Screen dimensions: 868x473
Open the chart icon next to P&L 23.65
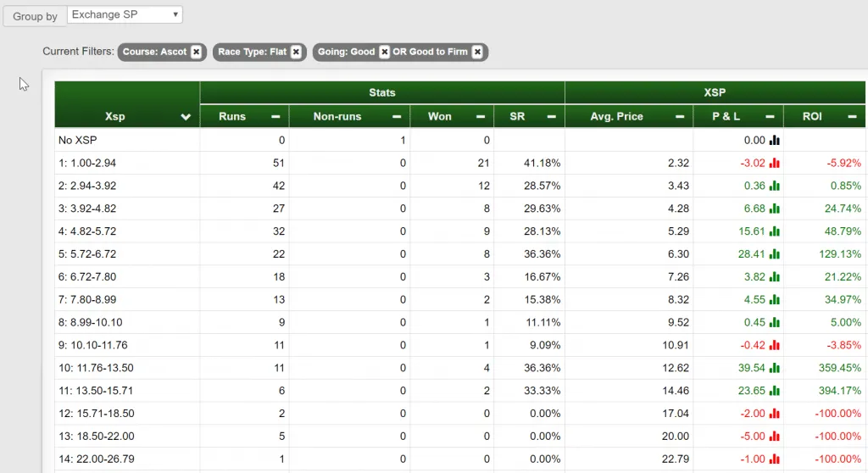click(775, 391)
